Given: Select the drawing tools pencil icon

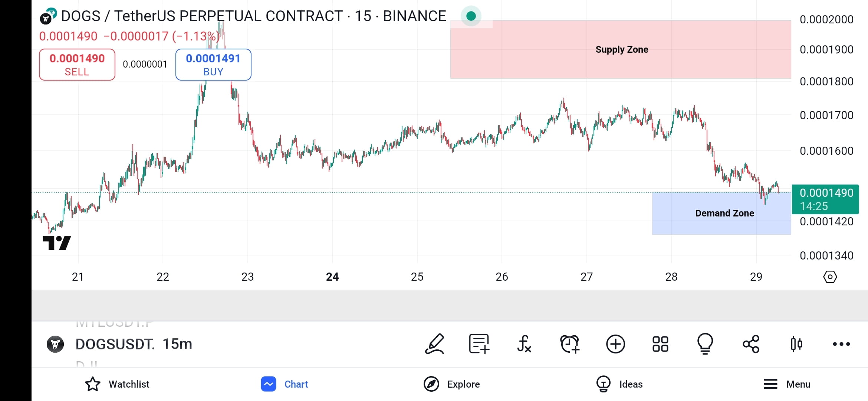Looking at the screenshot, I should point(435,344).
